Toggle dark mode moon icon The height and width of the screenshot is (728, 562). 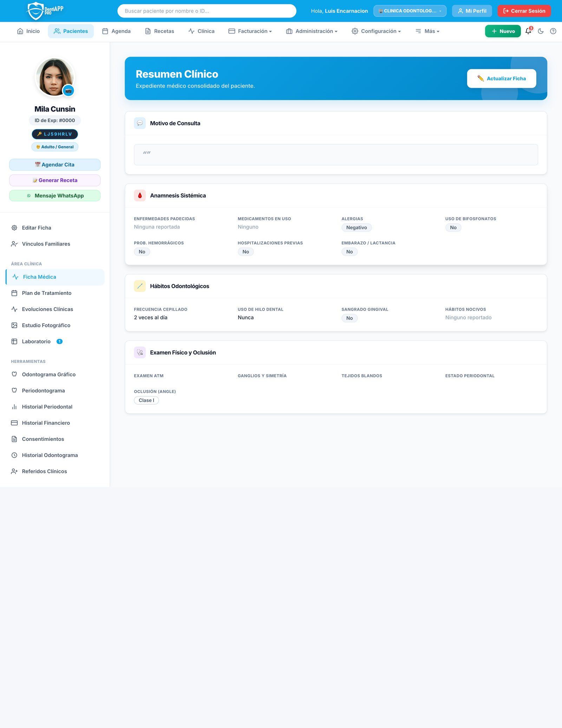click(541, 31)
